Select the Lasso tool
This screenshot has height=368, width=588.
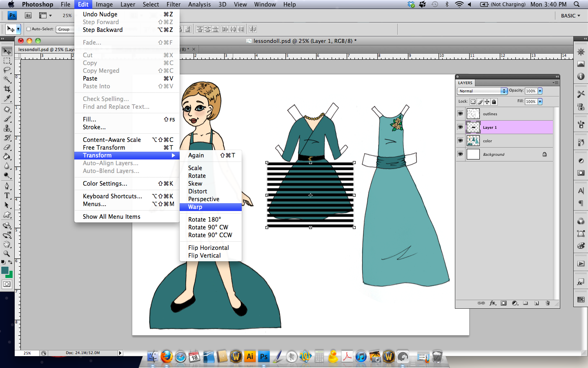tap(7, 70)
